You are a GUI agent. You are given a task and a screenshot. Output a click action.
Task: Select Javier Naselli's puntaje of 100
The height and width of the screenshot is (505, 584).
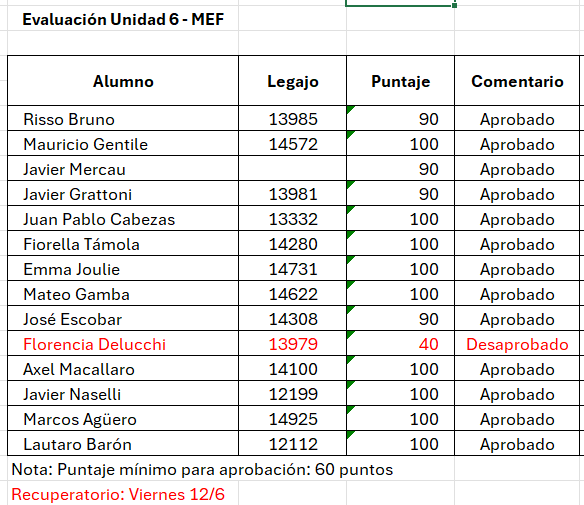tap(400, 394)
